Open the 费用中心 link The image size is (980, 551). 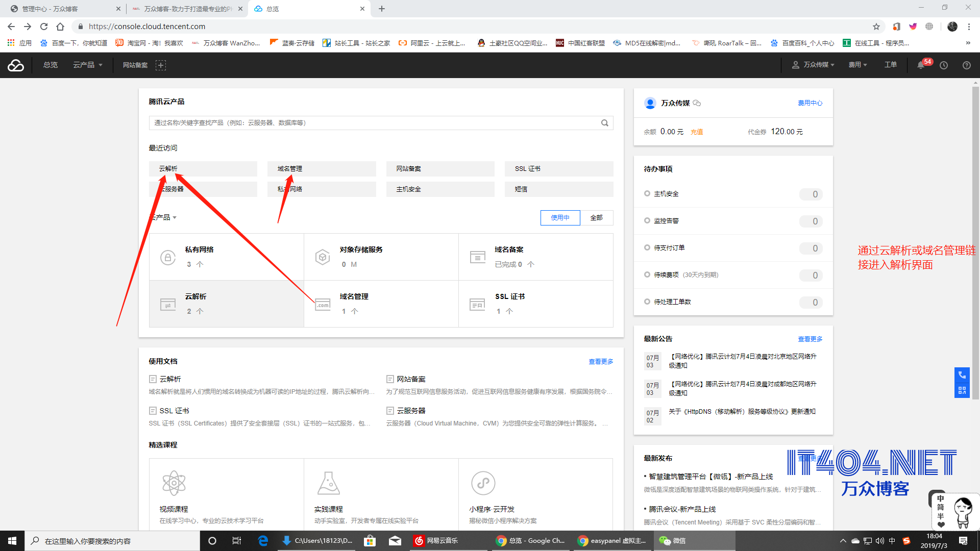[x=810, y=103]
